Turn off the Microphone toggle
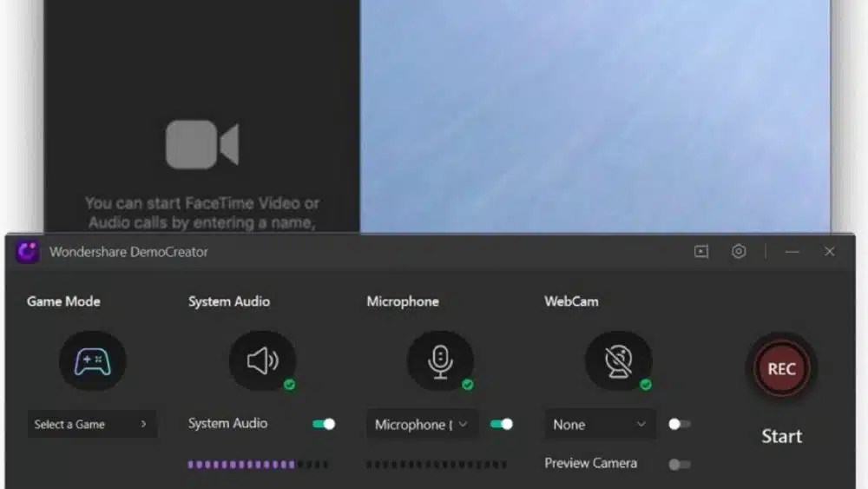Viewport: 868px width, 489px height. click(502, 424)
